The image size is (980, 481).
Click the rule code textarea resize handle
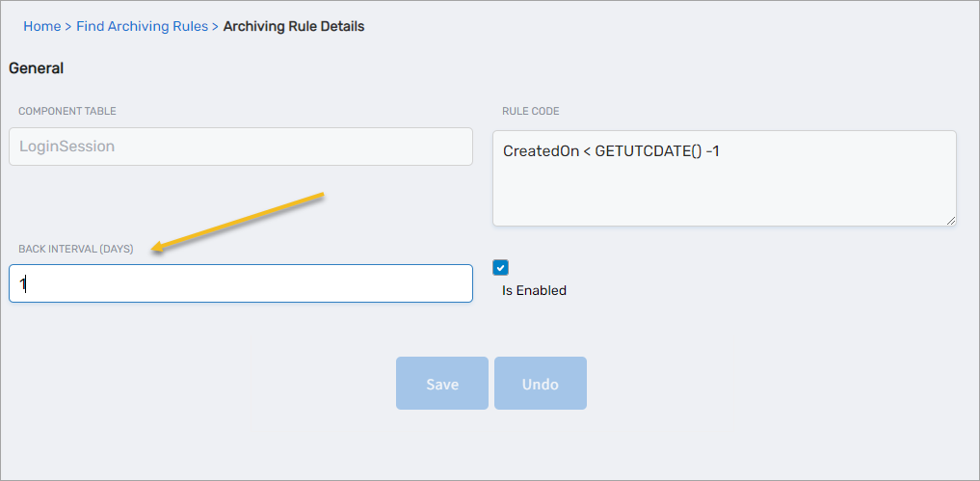point(950,220)
